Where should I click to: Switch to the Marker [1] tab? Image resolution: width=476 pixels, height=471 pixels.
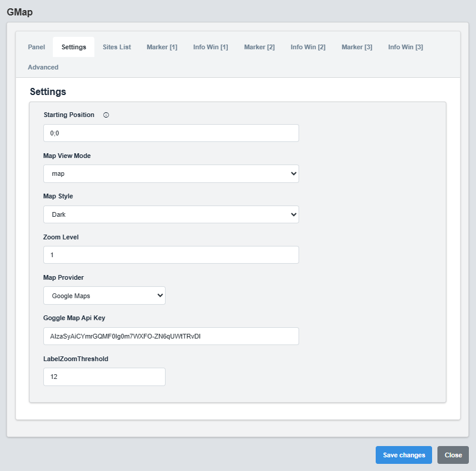(x=161, y=47)
